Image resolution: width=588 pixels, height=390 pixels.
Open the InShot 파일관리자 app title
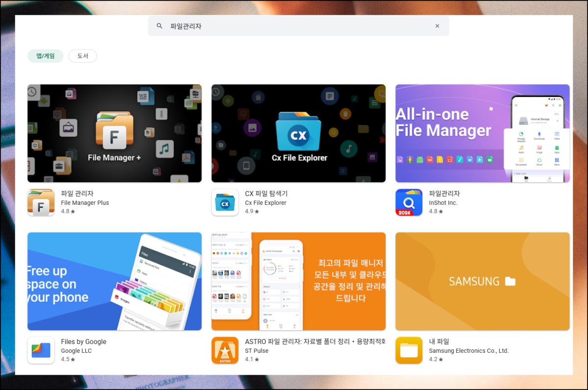pyautogui.click(x=444, y=194)
